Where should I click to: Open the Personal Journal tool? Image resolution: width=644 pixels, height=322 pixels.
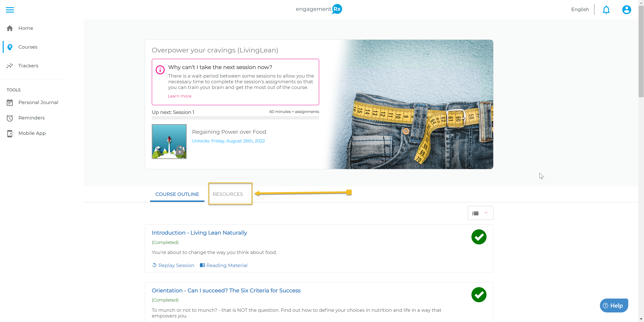tap(38, 102)
